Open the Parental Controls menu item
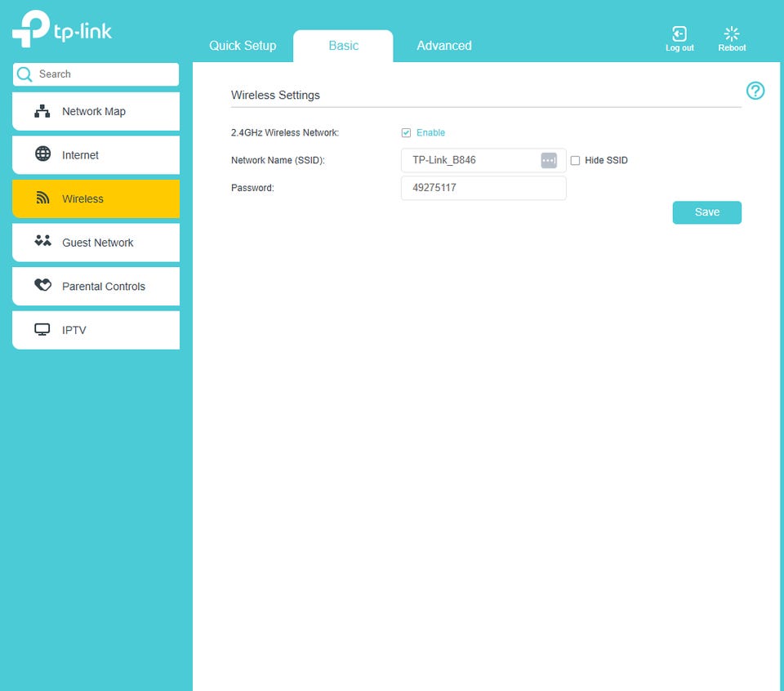 (x=96, y=287)
